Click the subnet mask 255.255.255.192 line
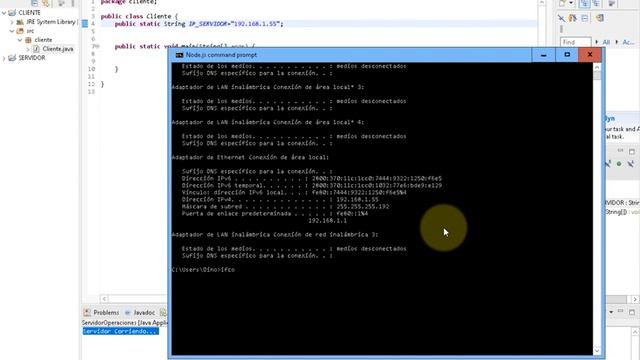The width and height of the screenshot is (640, 360). click(x=285, y=207)
